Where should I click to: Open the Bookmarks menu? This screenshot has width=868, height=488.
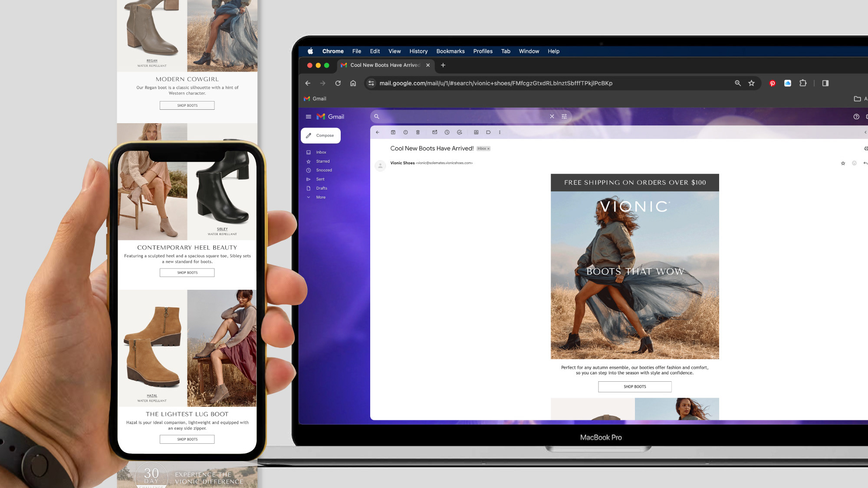click(x=450, y=51)
